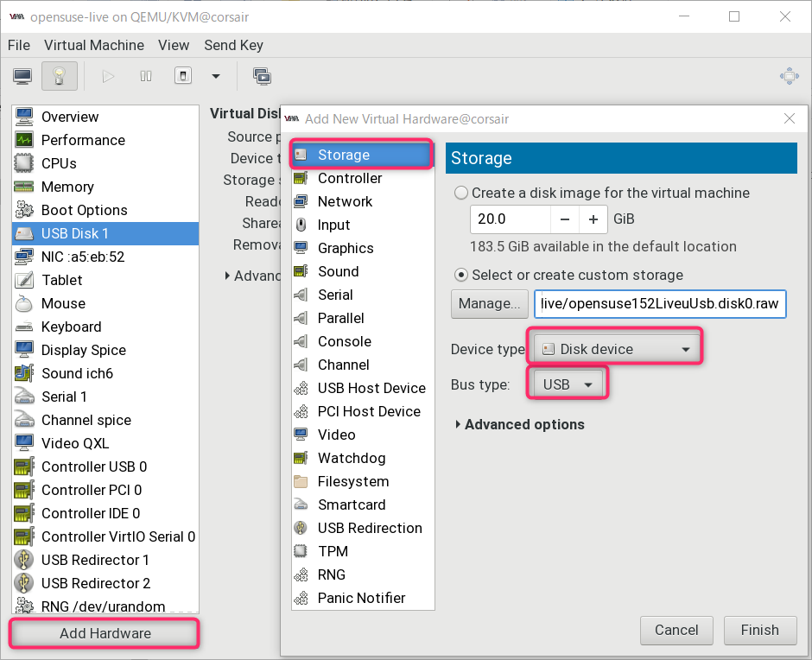The width and height of the screenshot is (812, 660).
Task: Choose Sound hardware type in dialog
Action: [363, 271]
